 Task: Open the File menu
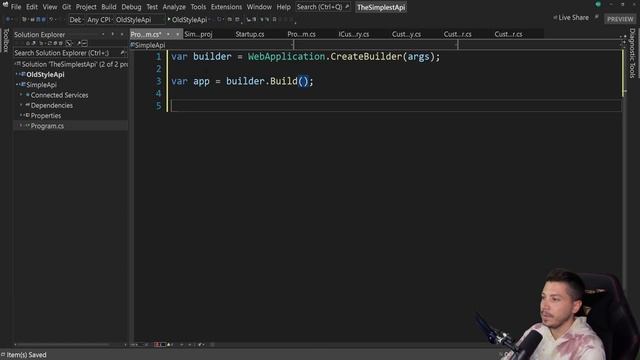coord(16,7)
